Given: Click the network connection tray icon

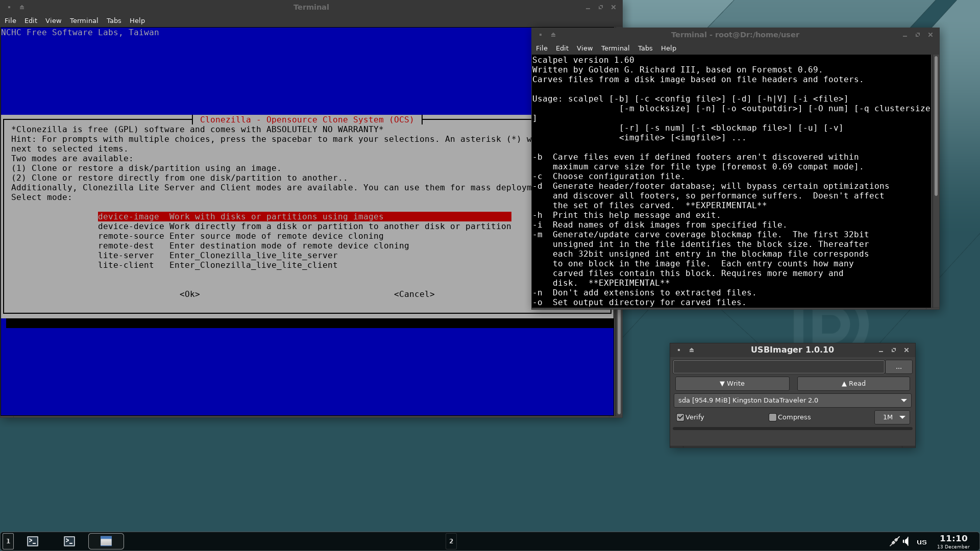Looking at the screenshot, I should click(x=894, y=541).
